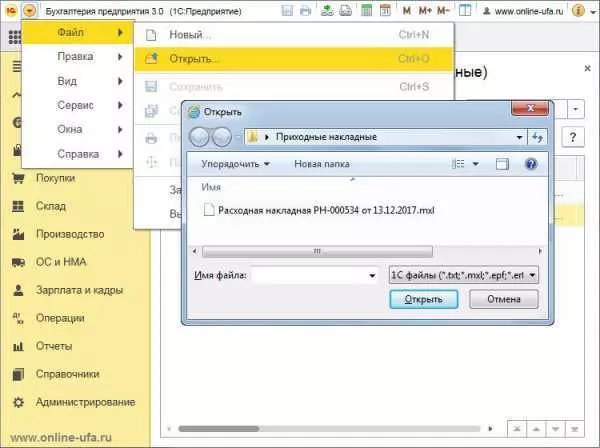Close the Открыть dialog with red X
Image resolution: width=600 pixels, height=448 pixels.
(530, 108)
